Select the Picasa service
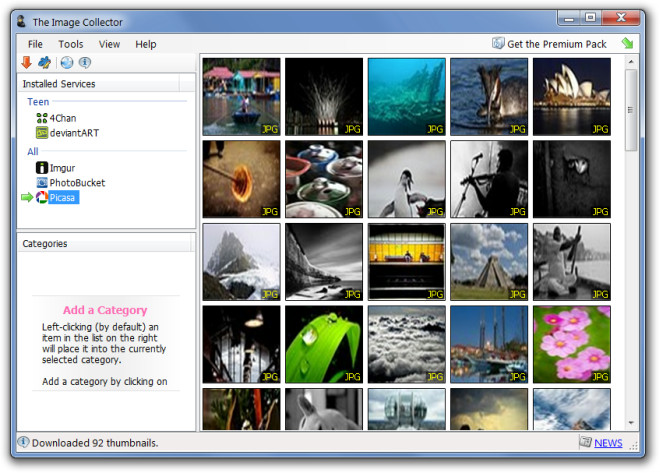This screenshot has width=660, height=473. point(63,197)
